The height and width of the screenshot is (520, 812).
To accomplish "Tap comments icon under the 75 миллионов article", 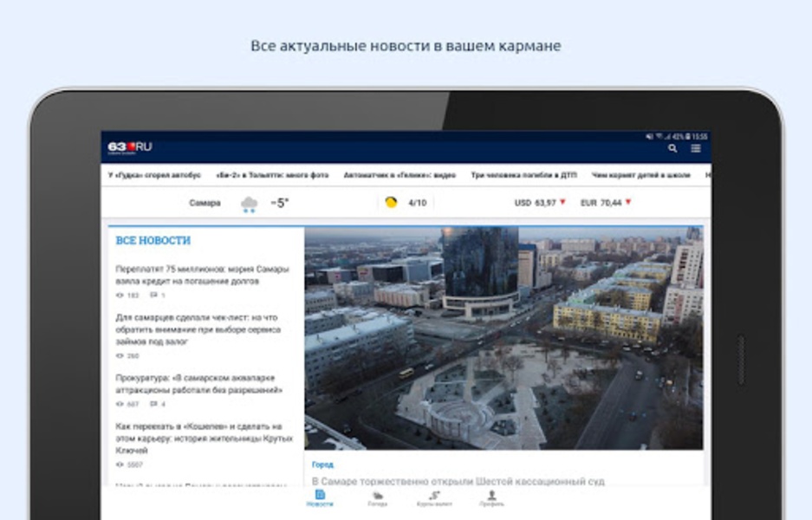I will [153, 296].
